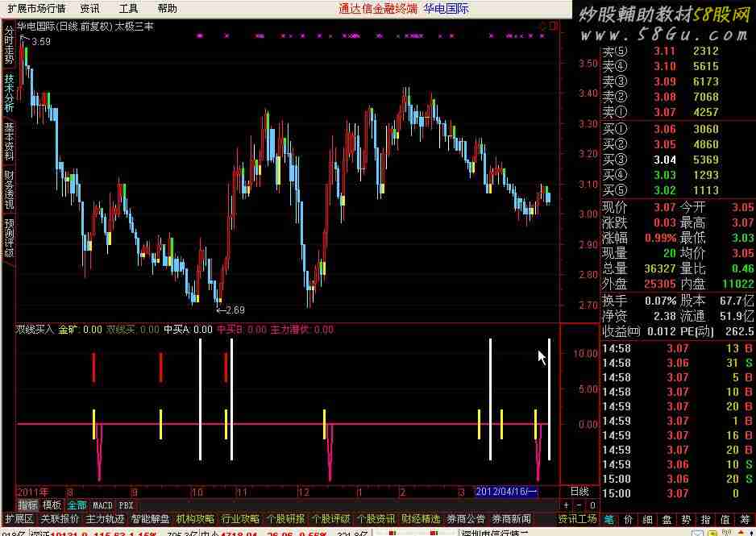
Task: Click the 2.69 low price label
Action: (x=235, y=310)
